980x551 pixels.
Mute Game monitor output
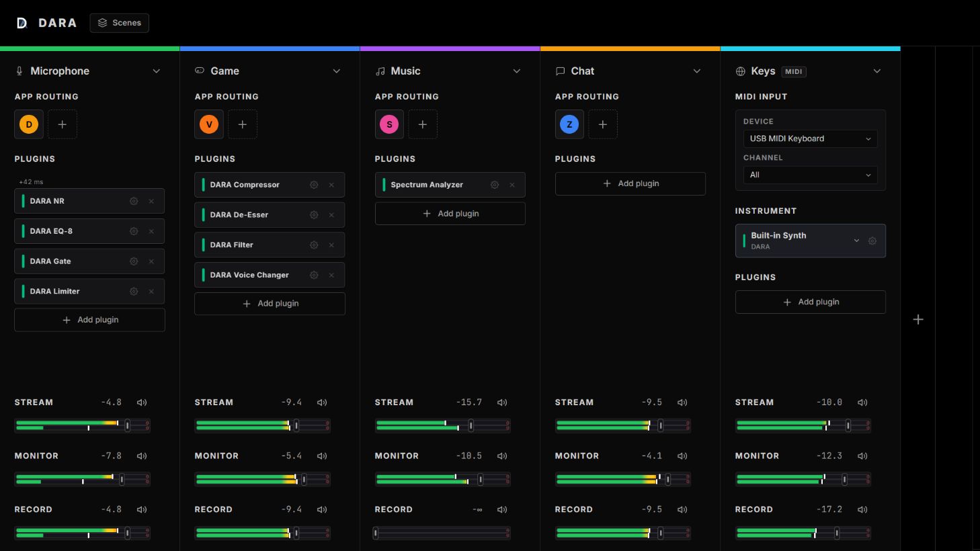point(322,456)
